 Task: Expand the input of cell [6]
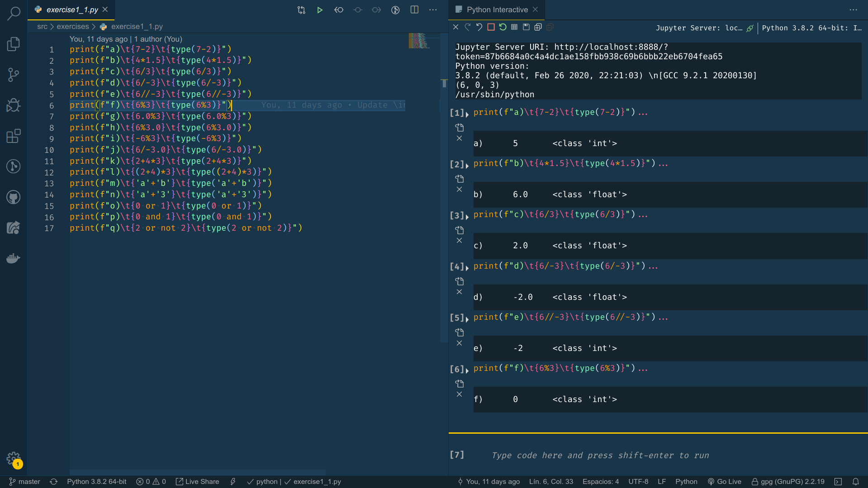tap(467, 370)
